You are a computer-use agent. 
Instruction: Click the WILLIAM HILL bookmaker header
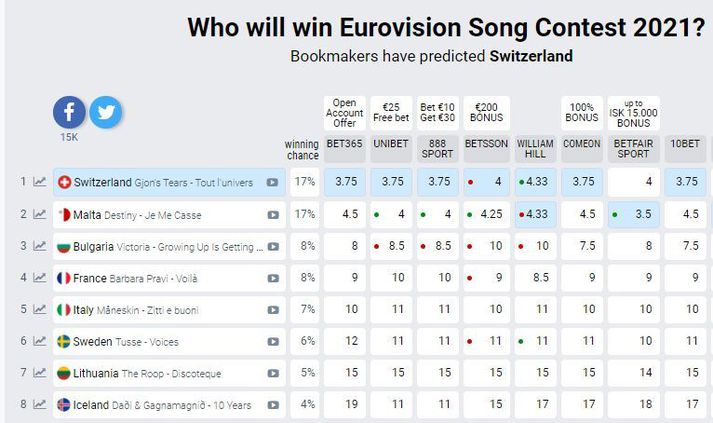click(535, 149)
